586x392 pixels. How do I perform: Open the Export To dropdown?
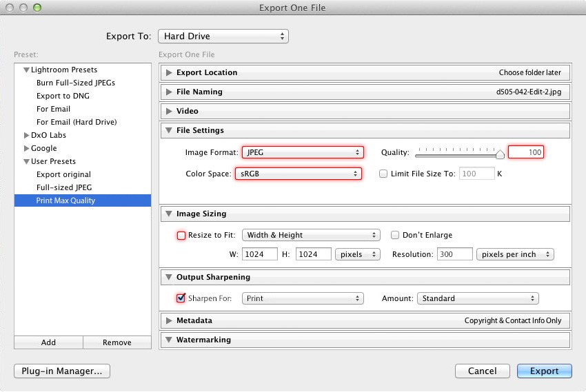pos(223,37)
